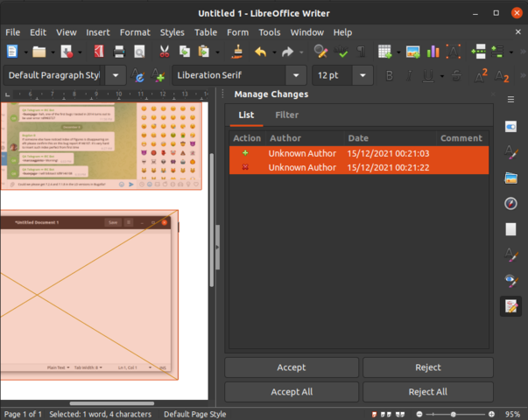The height and width of the screenshot is (420, 528).
Task: Toggle Bold formatting
Action: click(390, 76)
